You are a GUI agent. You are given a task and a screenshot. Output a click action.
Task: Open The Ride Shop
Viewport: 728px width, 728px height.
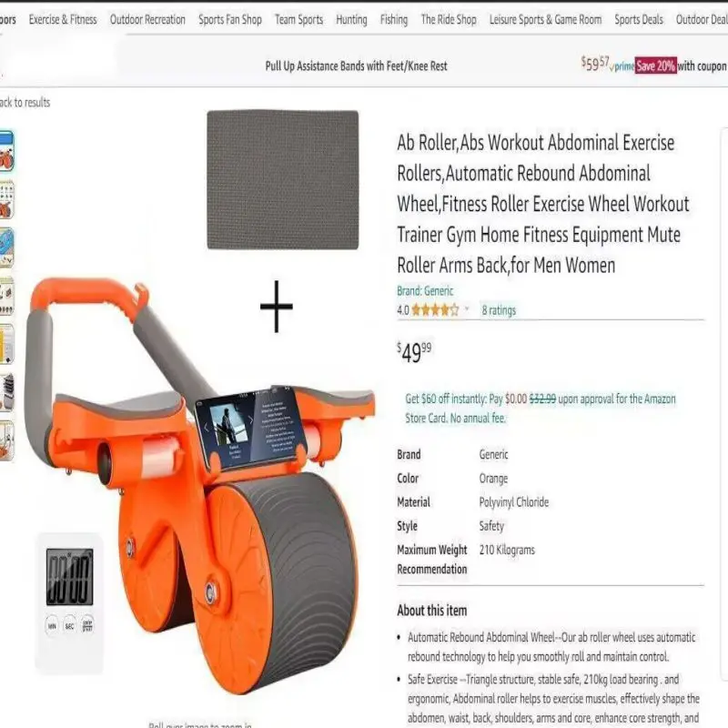click(449, 19)
